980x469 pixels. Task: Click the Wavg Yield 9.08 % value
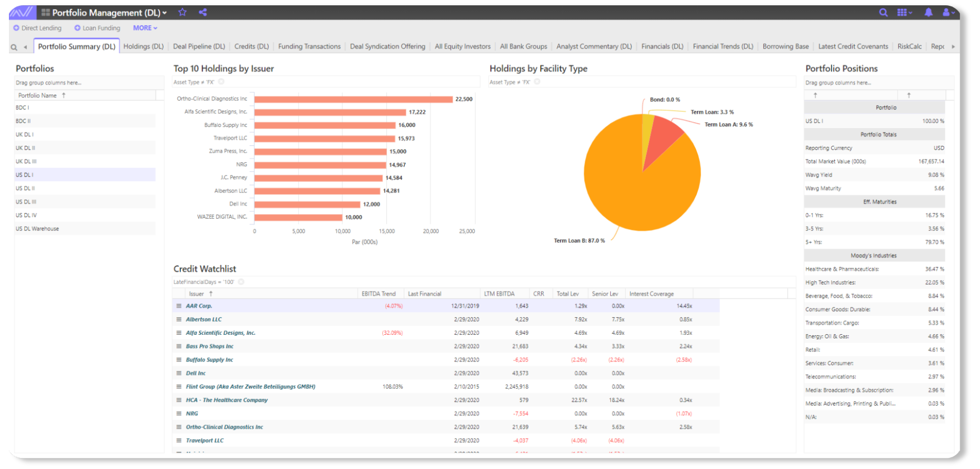click(x=936, y=175)
